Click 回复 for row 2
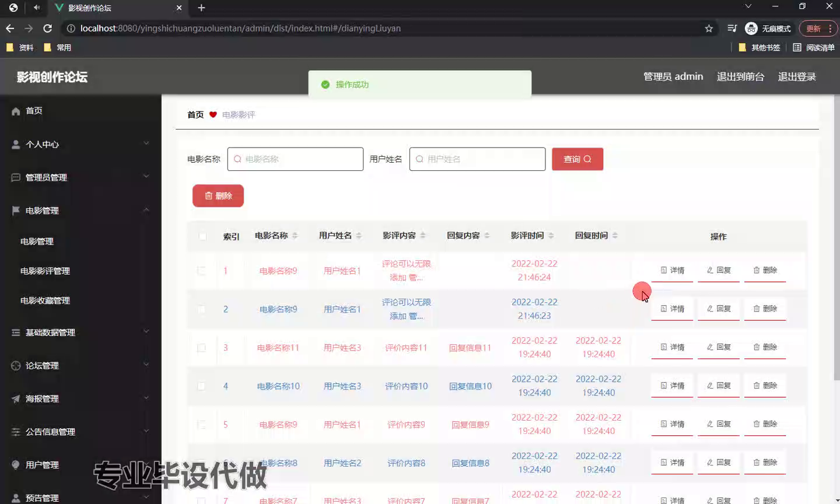 [x=719, y=309]
